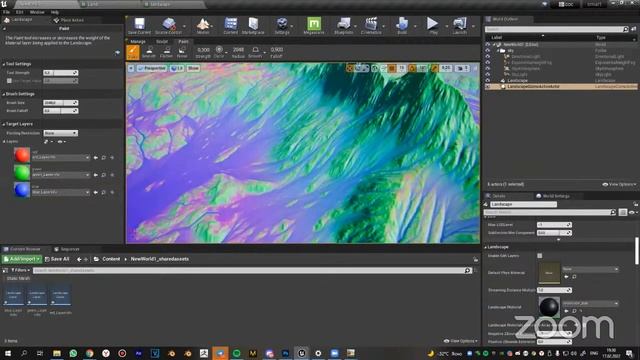Select the landscape Flatten tool
The height and width of the screenshot is (360, 640).
pos(166,52)
